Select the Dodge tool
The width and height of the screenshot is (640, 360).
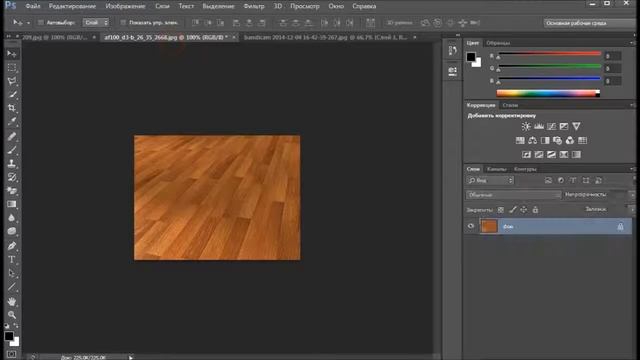pyautogui.click(x=11, y=231)
